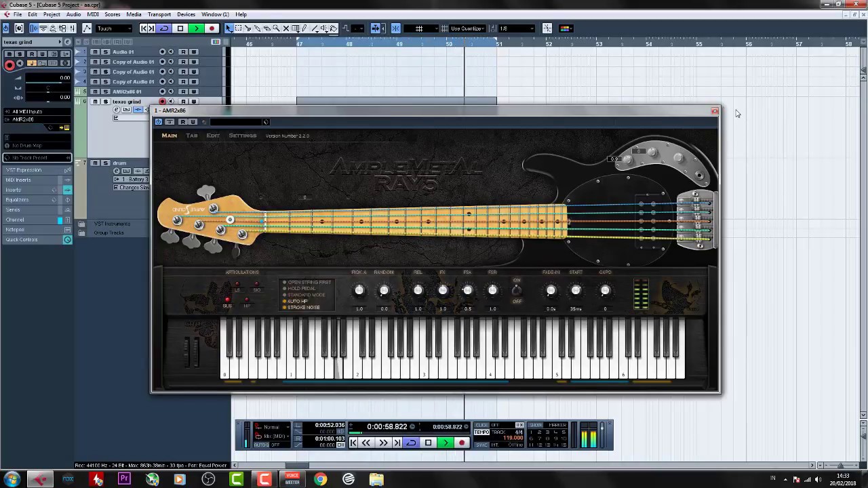This screenshot has width=868, height=488.
Task: Select the Erase tool in toolbar
Action: click(267, 28)
